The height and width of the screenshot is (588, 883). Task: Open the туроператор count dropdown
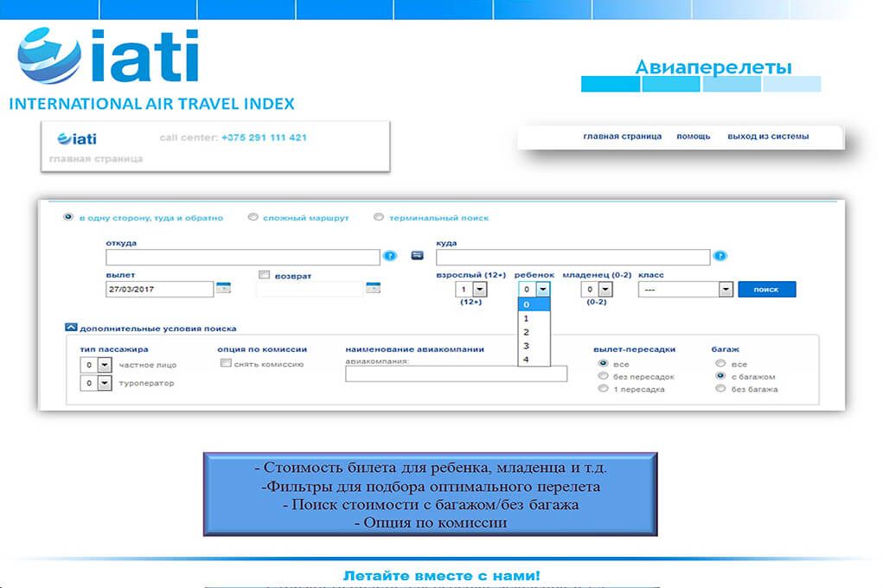105,384
